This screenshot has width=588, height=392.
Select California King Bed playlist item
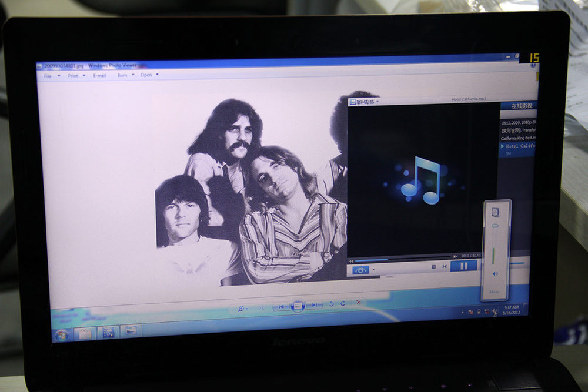(519, 138)
